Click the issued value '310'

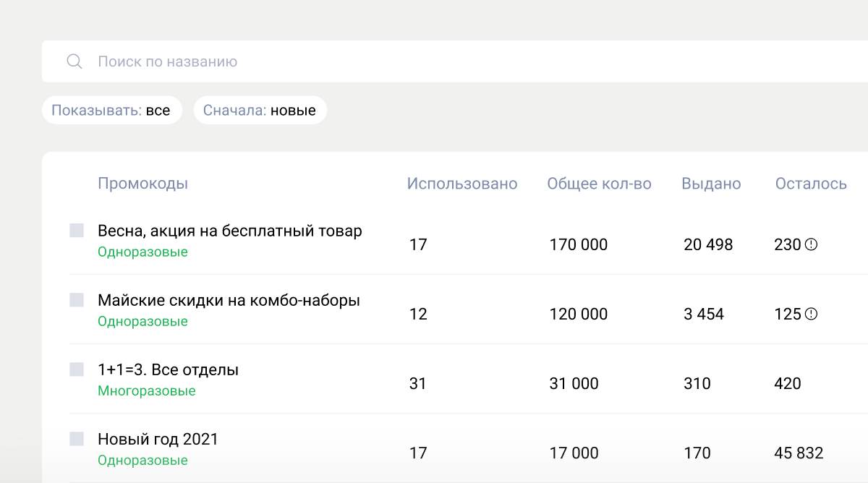tap(697, 383)
